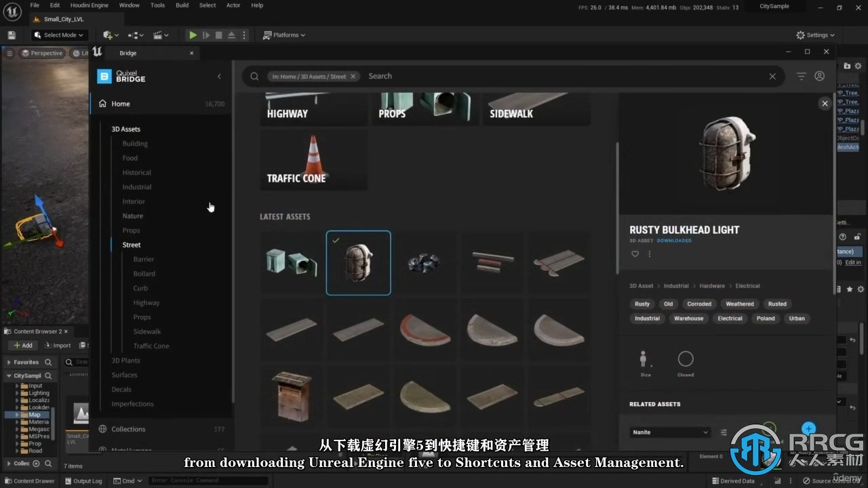Click the Save level disk icon
This screenshot has height=488, width=868.
[12, 35]
